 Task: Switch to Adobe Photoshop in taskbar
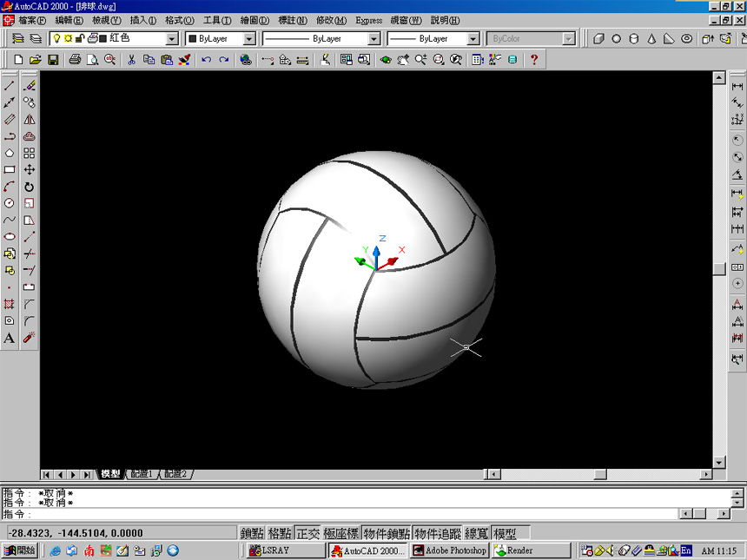450,550
